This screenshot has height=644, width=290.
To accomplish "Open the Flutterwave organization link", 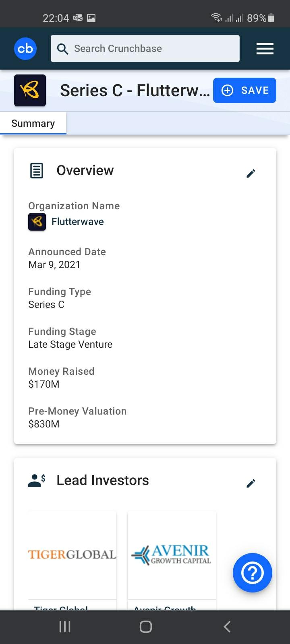I will [78, 222].
